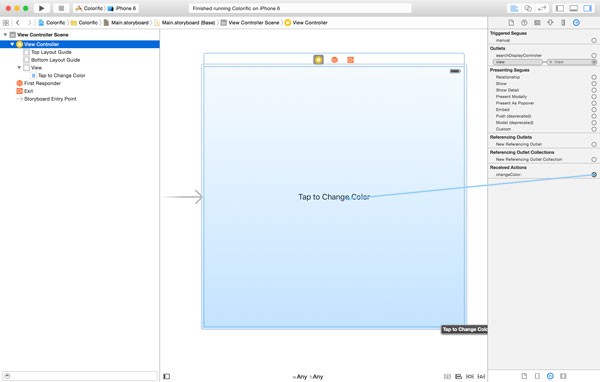Collapse the View item disclosure triangle
This screenshot has width=600, height=382.
pos(19,67)
